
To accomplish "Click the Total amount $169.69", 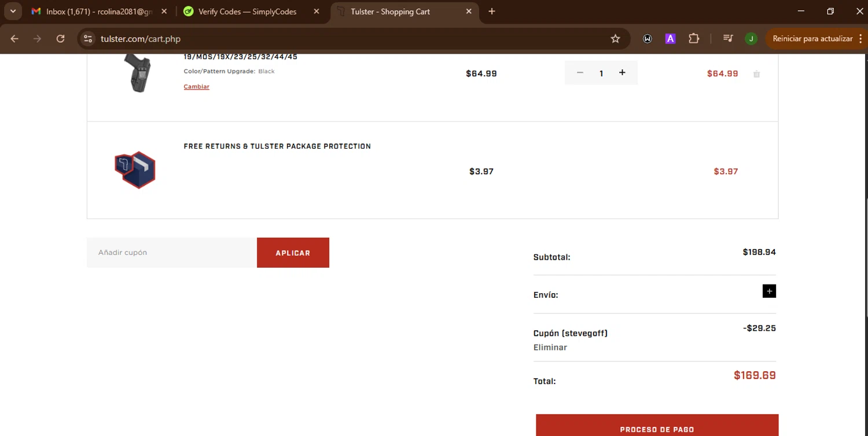I will pos(755,375).
